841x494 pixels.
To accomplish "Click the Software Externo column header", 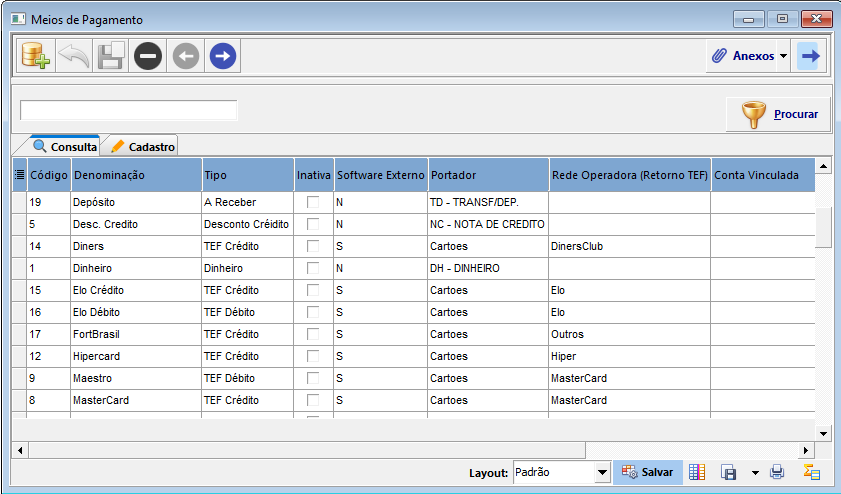I will [x=381, y=175].
